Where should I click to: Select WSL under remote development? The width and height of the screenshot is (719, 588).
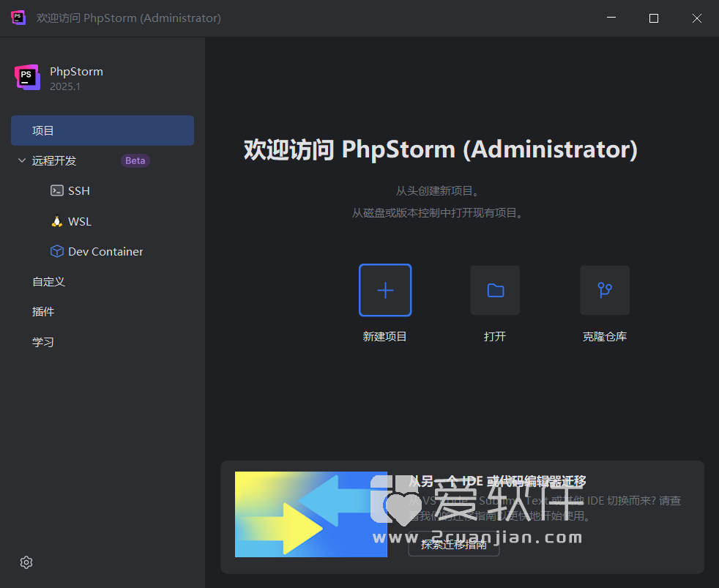tap(80, 222)
